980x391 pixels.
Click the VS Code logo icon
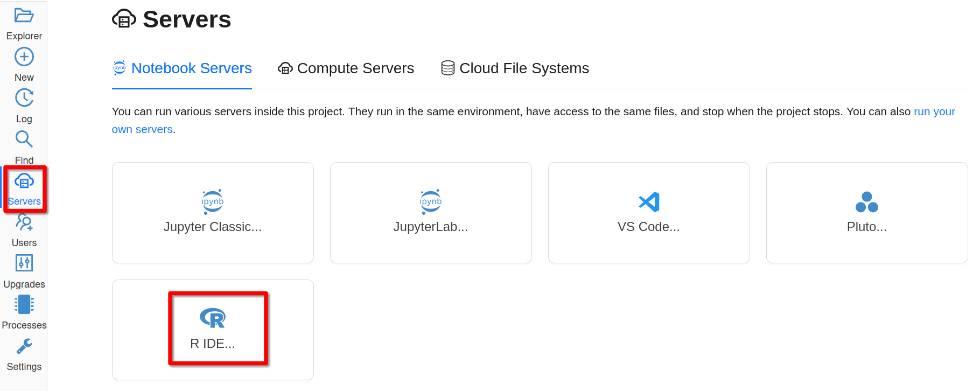coord(649,202)
